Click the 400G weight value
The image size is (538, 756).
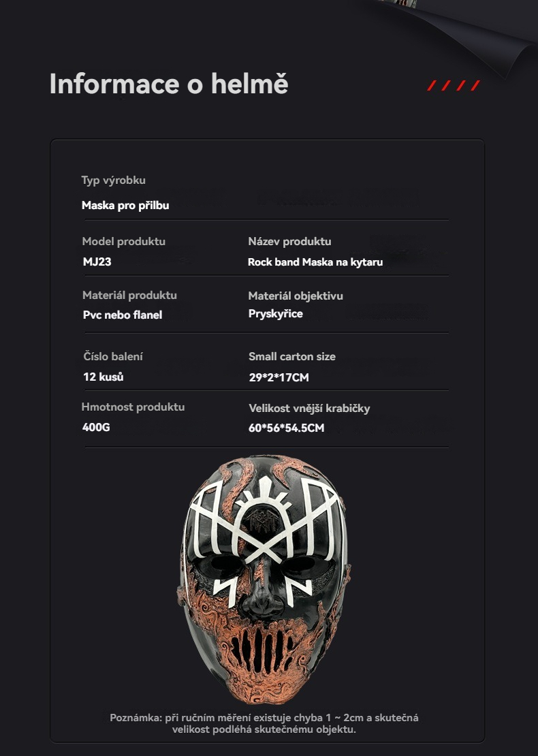[x=96, y=427]
